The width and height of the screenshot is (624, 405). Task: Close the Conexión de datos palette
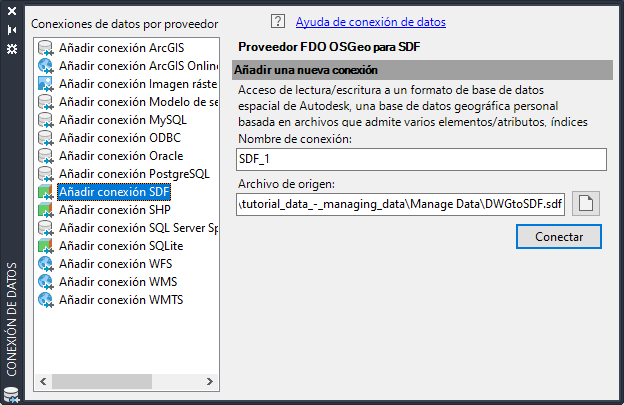click(12, 13)
